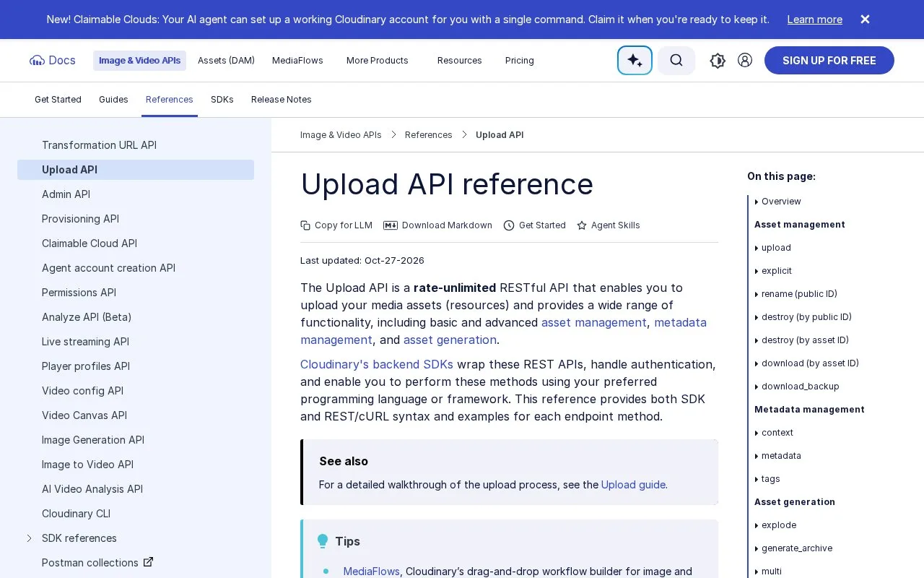
Task: Open the Get Started clock icon link
Action: 535,225
